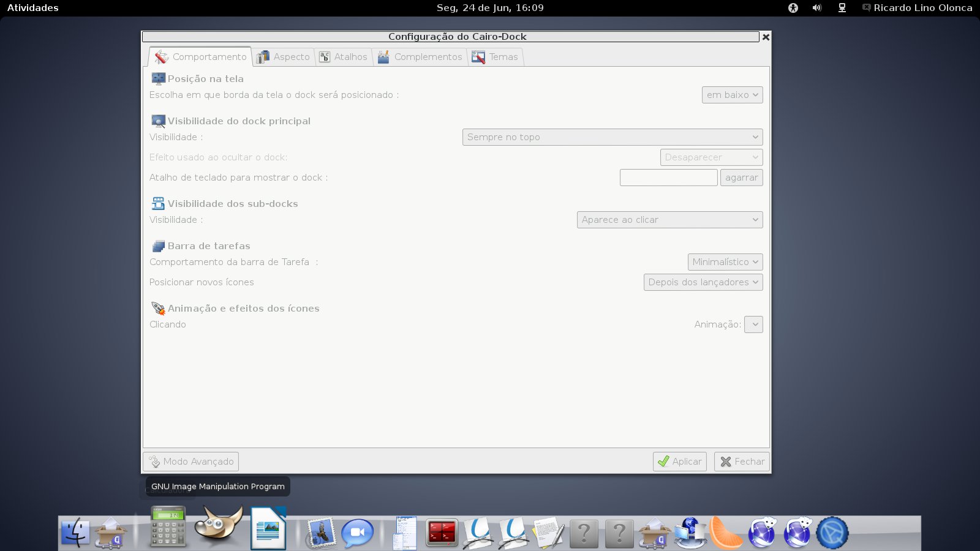Open the network globe folder icon
Image resolution: width=980 pixels, height=551 pixels.
(690, 533)
